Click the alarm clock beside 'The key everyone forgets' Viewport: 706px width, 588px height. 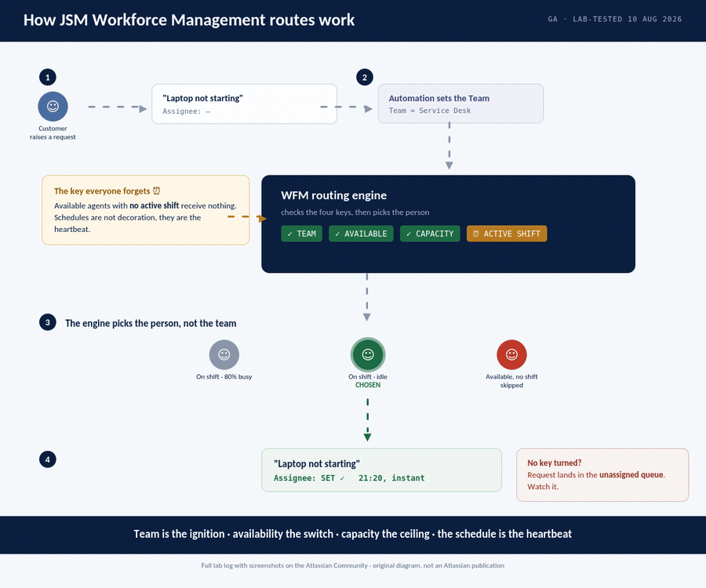[156, 191]
